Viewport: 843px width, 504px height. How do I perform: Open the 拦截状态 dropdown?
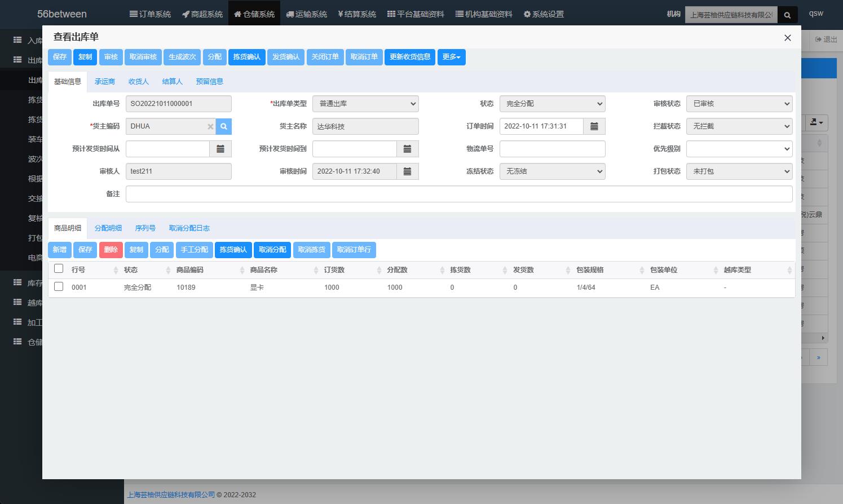click(x=739, y=126)
